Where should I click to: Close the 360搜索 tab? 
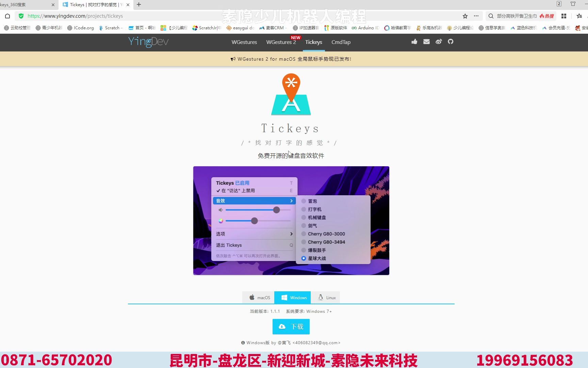(x=53, y=5)
